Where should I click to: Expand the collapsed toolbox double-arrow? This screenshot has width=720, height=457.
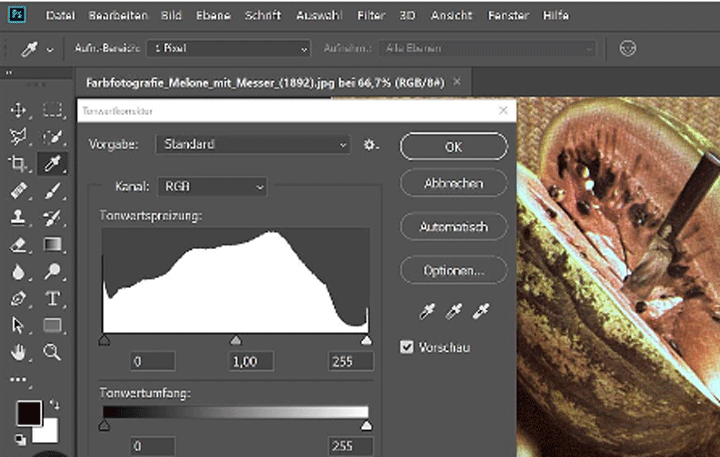pos(9,72)
